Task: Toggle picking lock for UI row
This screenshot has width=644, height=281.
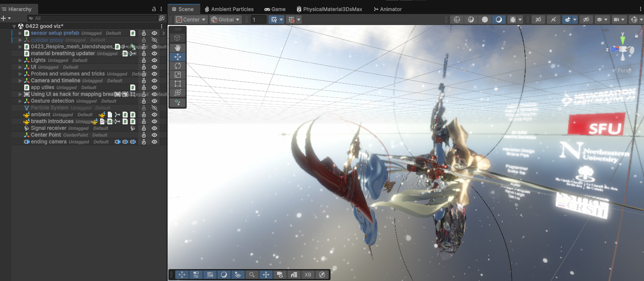Action: coord(144,67)
